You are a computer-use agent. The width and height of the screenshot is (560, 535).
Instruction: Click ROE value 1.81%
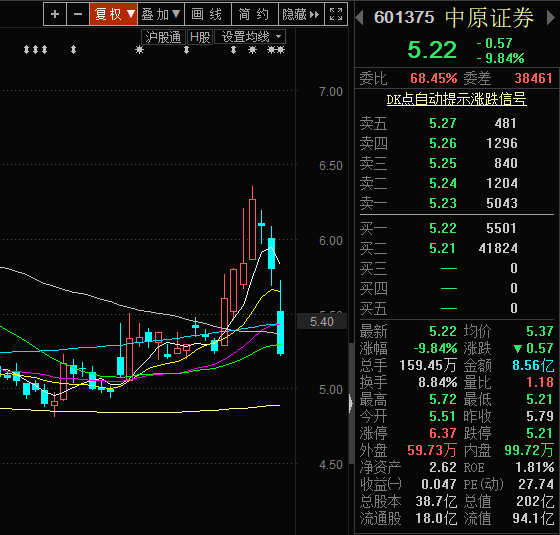[535, 468]
